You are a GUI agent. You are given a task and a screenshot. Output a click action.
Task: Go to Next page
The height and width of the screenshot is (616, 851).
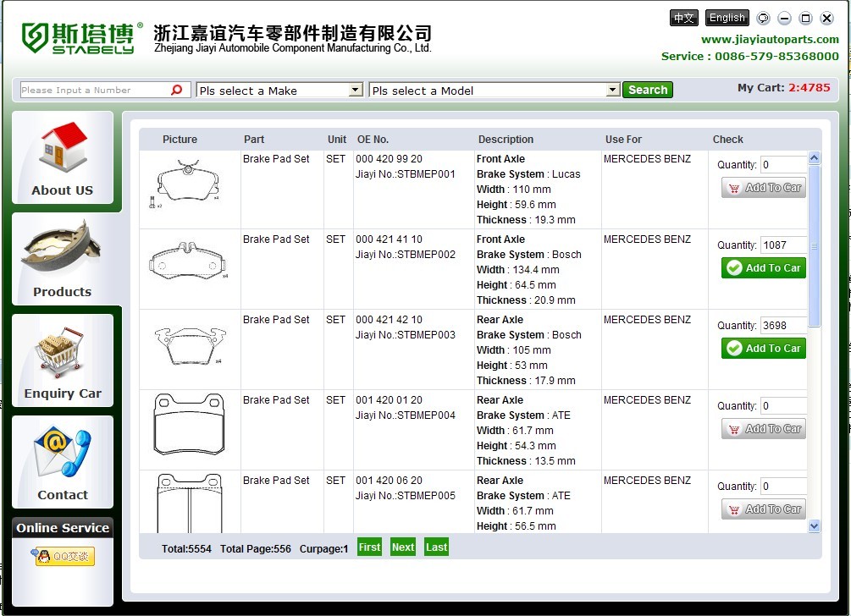click(403, 547)
